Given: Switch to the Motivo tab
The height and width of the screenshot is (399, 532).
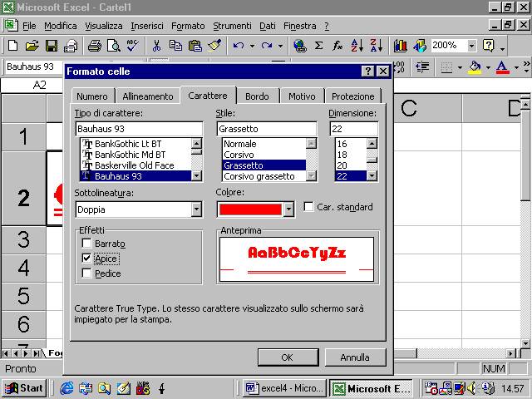Looking at the screenshot, I should (x=302, y=96).
